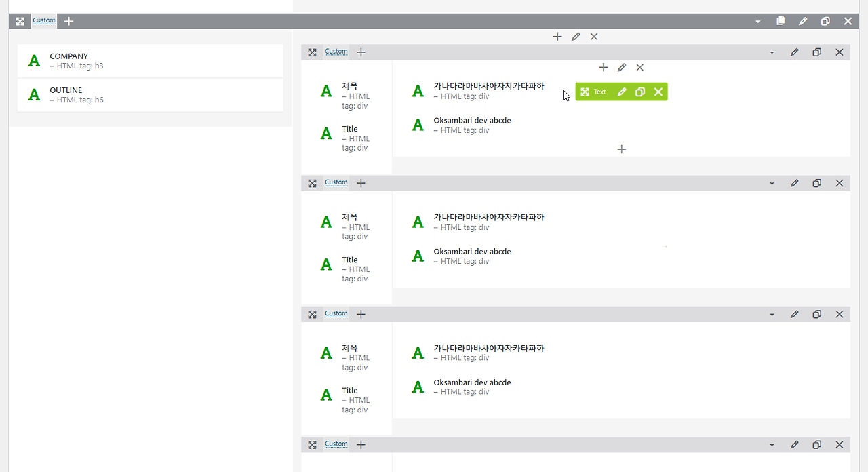Image resolution: width=868 pixels, height=472 pixels.
Task: Grab the second inner row's move handle
Action: coord(312,183)
